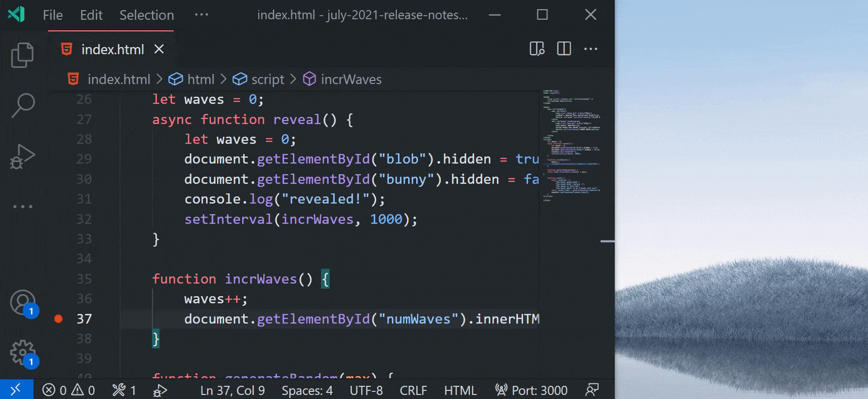Click the window title text

pyautogui.click(x=362, y=15)
